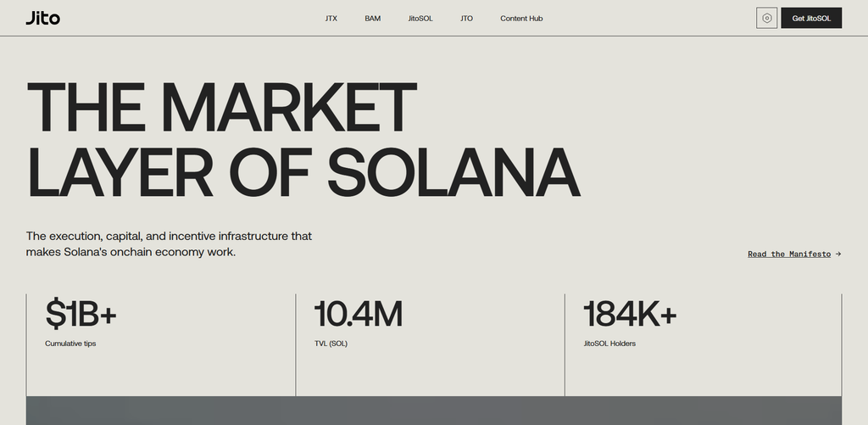868x425 pixels.
Task: Click the execution, capital, and incentive paragraph
Action: [x=169, y=243]
